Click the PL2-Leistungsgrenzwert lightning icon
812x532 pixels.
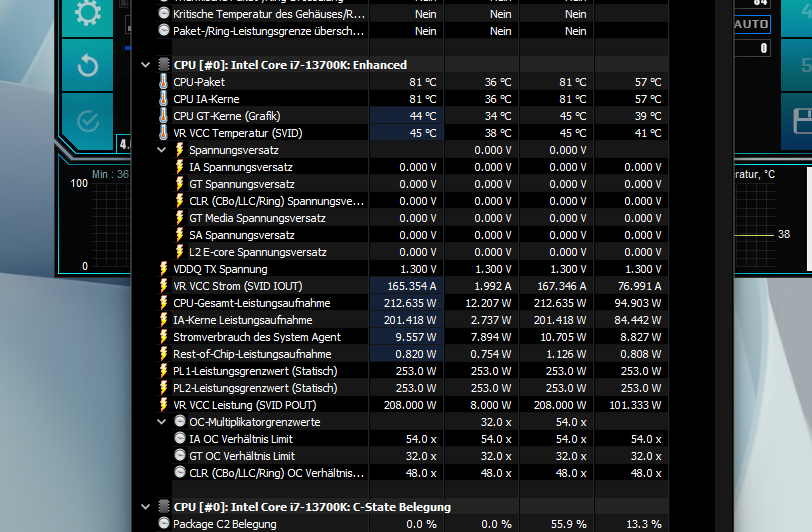[x=164, y=387]
